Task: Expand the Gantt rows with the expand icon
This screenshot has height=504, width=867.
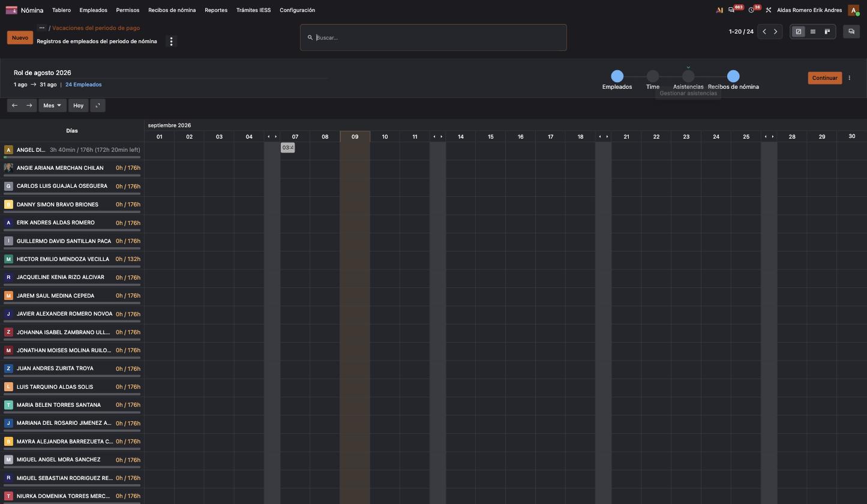Action: 98,106
